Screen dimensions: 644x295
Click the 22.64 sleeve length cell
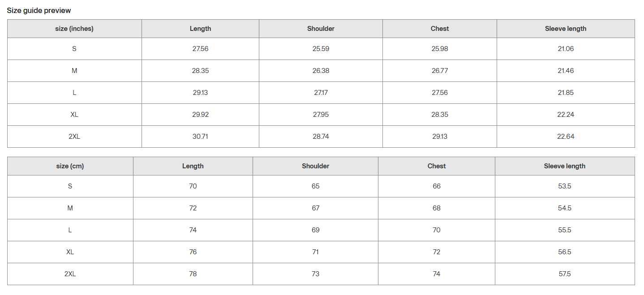pyautogui.click(x=566, y=137)
